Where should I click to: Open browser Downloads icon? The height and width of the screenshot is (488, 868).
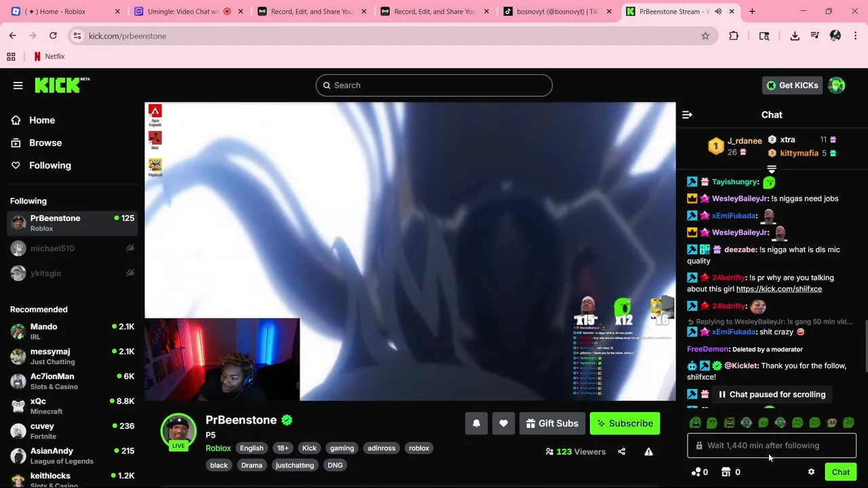795,36
